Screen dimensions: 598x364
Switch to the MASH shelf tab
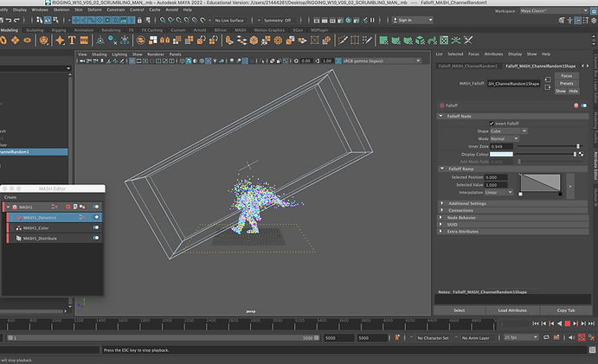click(241, 29)
